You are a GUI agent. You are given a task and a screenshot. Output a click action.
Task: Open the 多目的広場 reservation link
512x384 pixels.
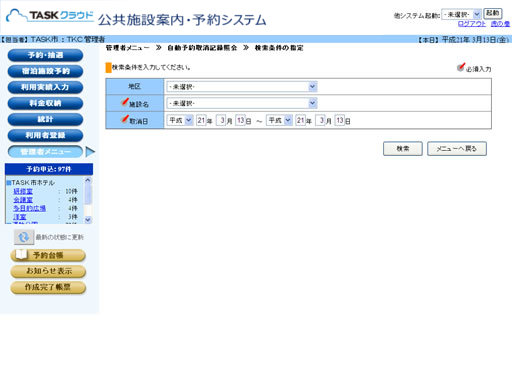pyautogui.click(x=29, y=208)
